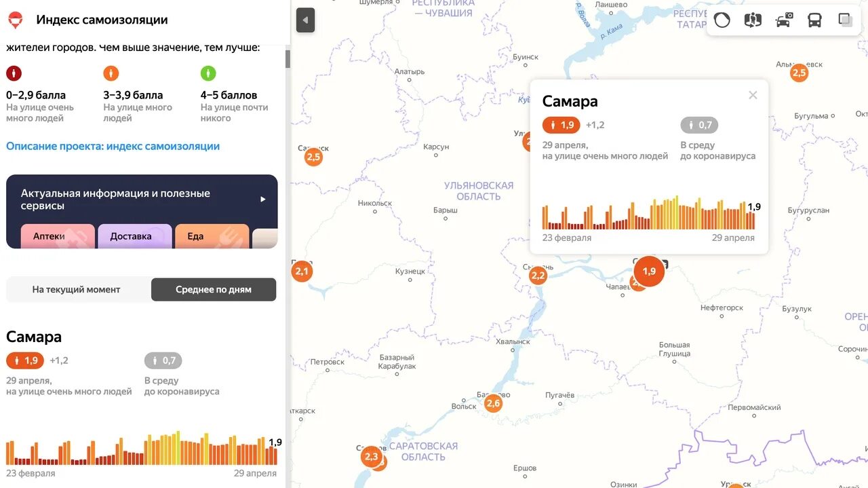Toggle the traffic layer circle icon
The width and height of the screenshot is (868, 488).
(x=722, y=20)
